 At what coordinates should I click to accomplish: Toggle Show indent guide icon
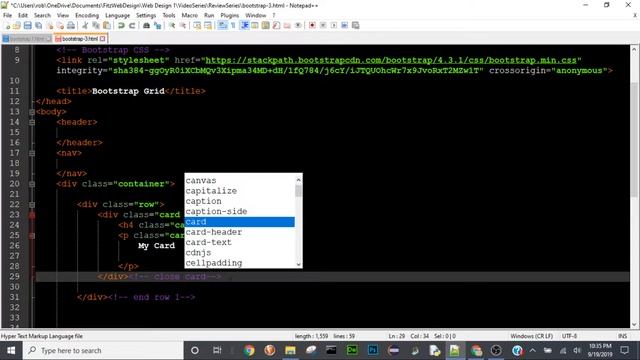click(x=244, y=25)
